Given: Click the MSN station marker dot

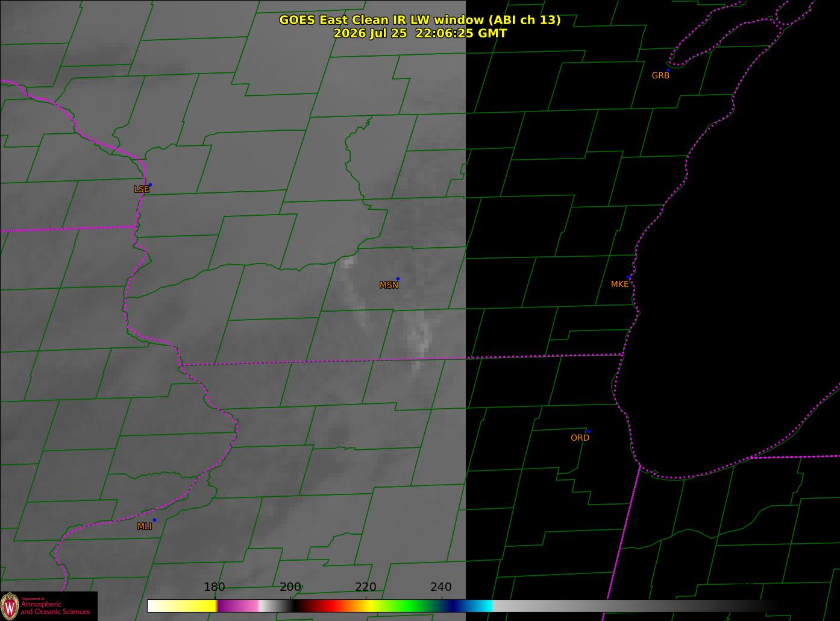Looking at the screenshot, I should (398, 279).
